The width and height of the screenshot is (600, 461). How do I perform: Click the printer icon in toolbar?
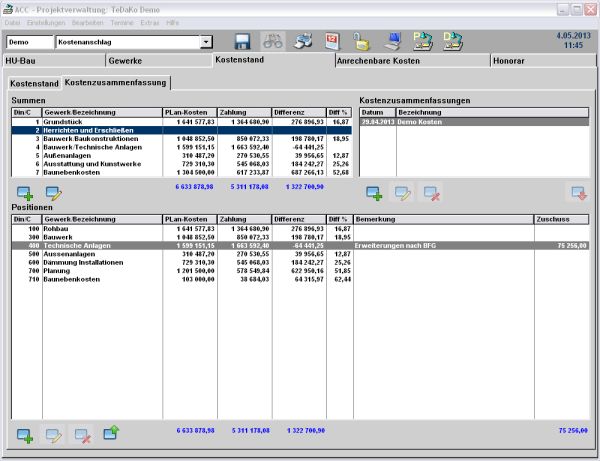(303, 42)
